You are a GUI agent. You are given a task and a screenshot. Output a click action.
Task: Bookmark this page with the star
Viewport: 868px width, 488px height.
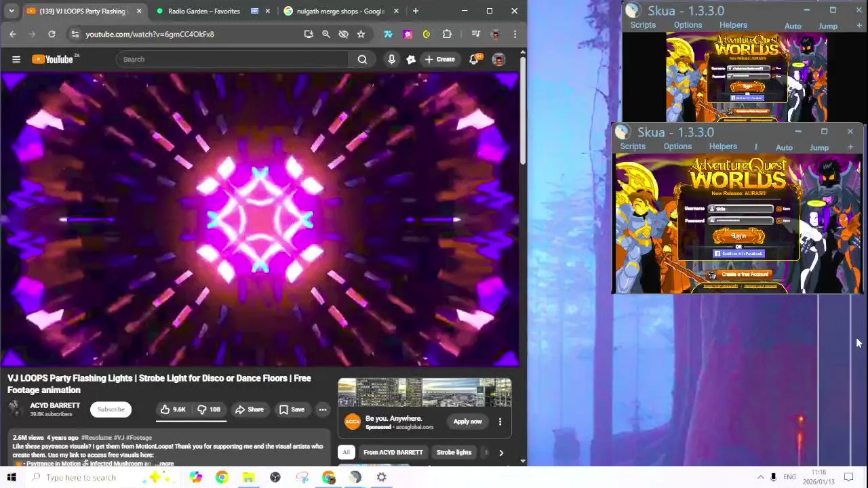pos(361,34)
